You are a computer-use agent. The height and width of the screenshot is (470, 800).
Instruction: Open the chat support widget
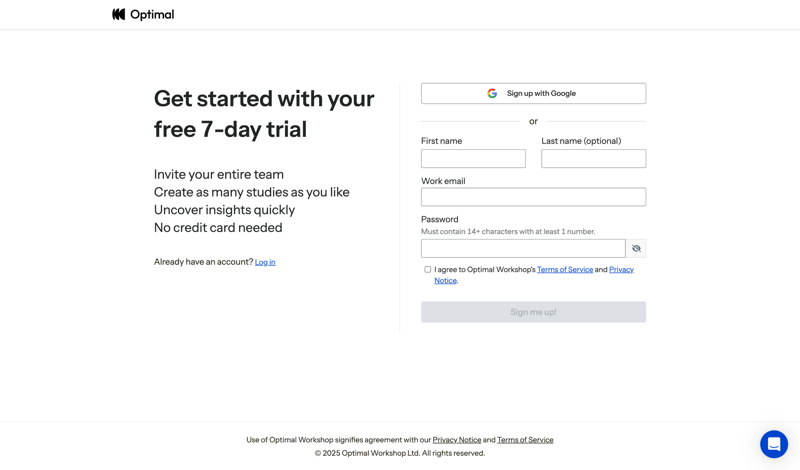point(773,444)
